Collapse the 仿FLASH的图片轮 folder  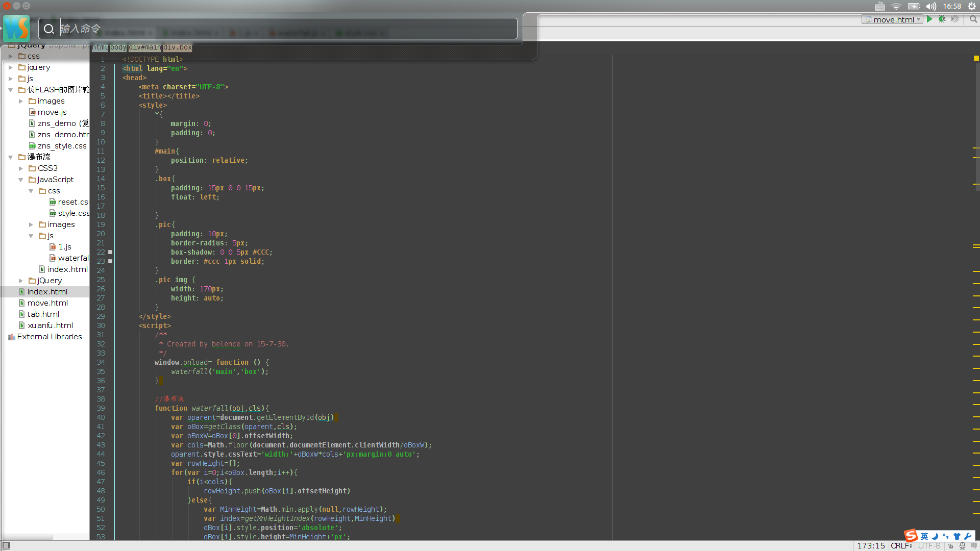coord(11,90)
